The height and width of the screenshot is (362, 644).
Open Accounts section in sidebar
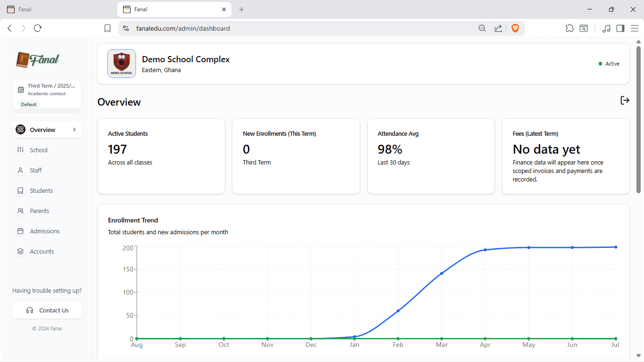pos(47,251)
